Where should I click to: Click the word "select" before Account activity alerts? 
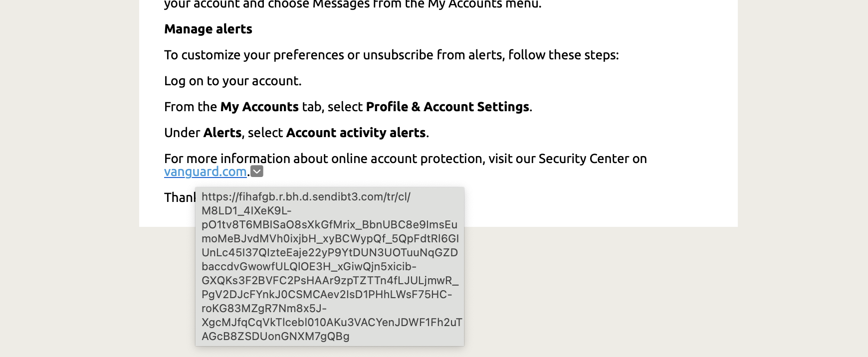click(265, 133)
